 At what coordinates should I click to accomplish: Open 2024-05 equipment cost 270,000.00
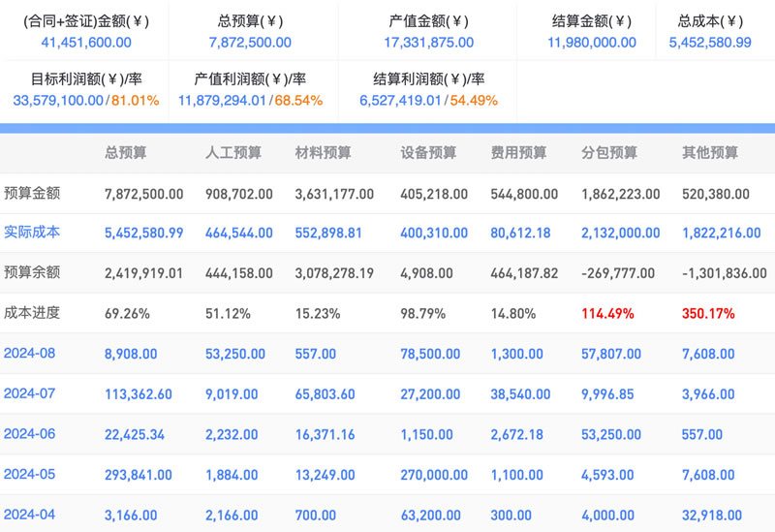pyautogui.click(x=434, y=475)
